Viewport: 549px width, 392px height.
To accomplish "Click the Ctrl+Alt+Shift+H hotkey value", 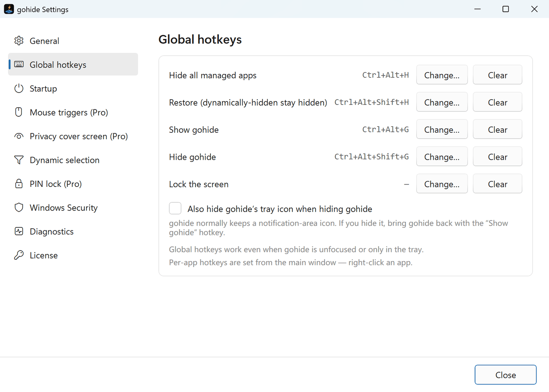I will coord(372,102).
